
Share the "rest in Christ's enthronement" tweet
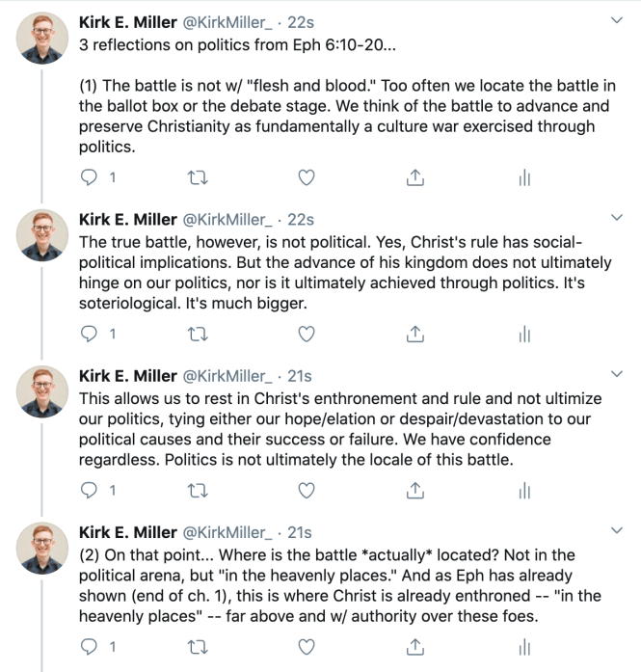(415, 490)
